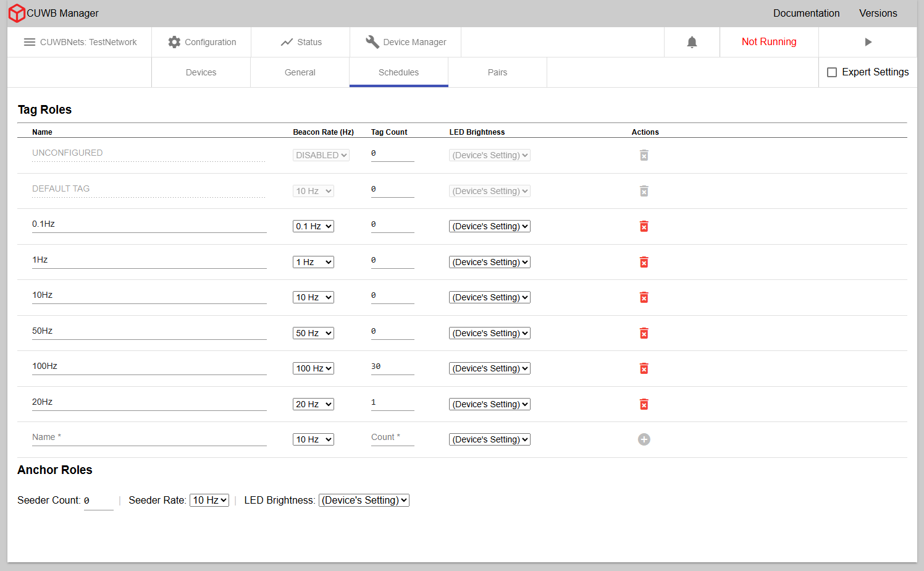Image resolution: width=924 pixels, height=571 pixels.
Task: Click the 100Hz role name field
Action: click(x=149, y=367)
